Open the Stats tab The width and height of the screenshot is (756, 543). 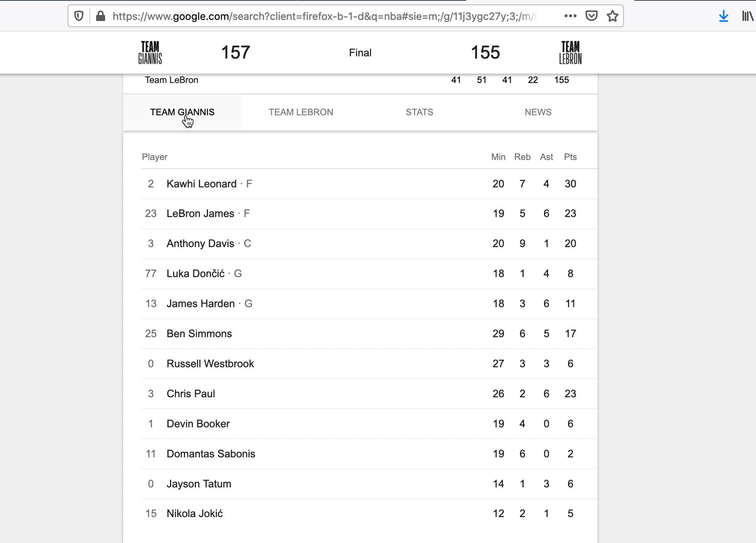coord(419,112)
